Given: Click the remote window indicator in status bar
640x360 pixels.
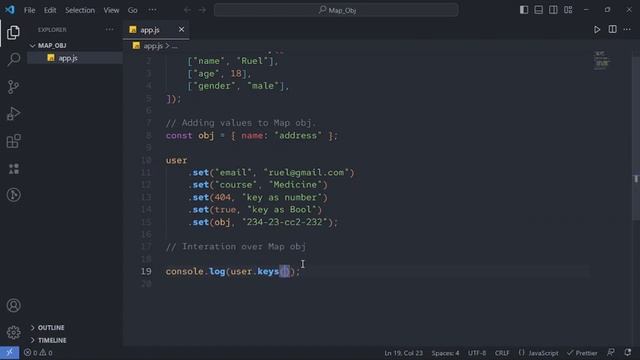Looking at the screenshot, I should coord(9,353).
